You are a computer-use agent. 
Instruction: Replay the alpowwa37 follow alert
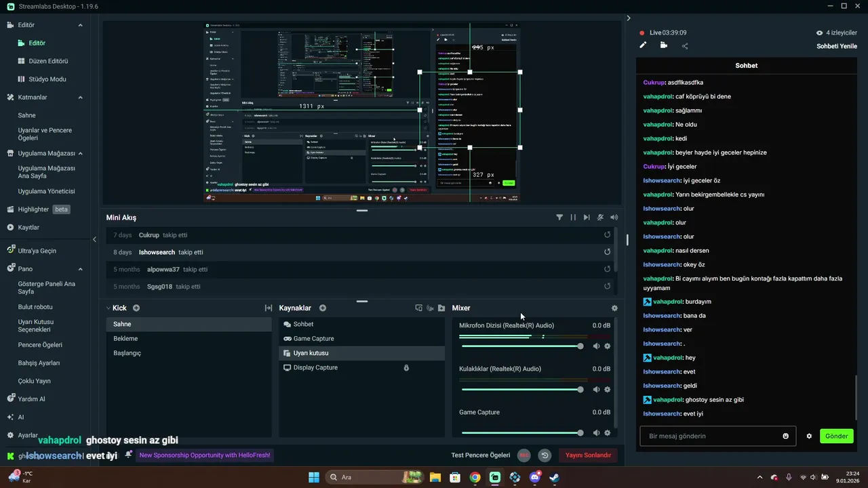pyautogui.click(x=608, y=269)
